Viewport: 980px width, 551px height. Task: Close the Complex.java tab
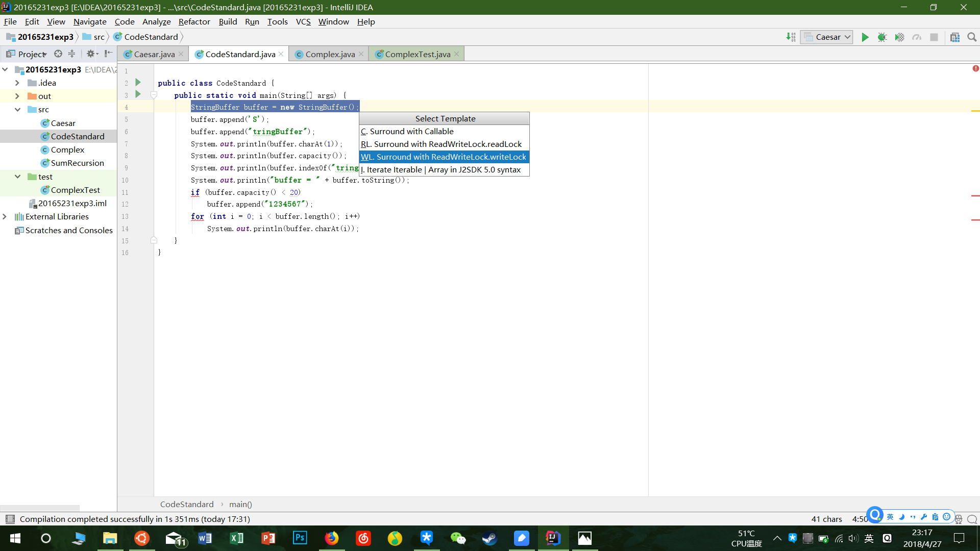(361, 54)
